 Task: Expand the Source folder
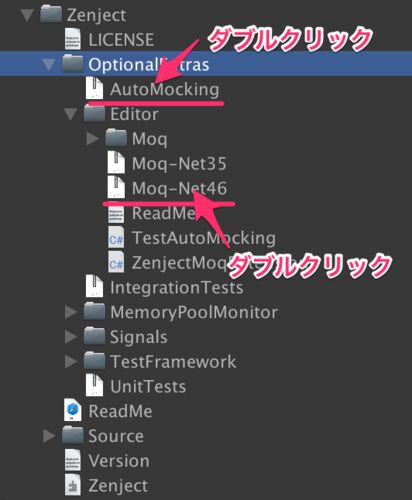pos(49,436)
